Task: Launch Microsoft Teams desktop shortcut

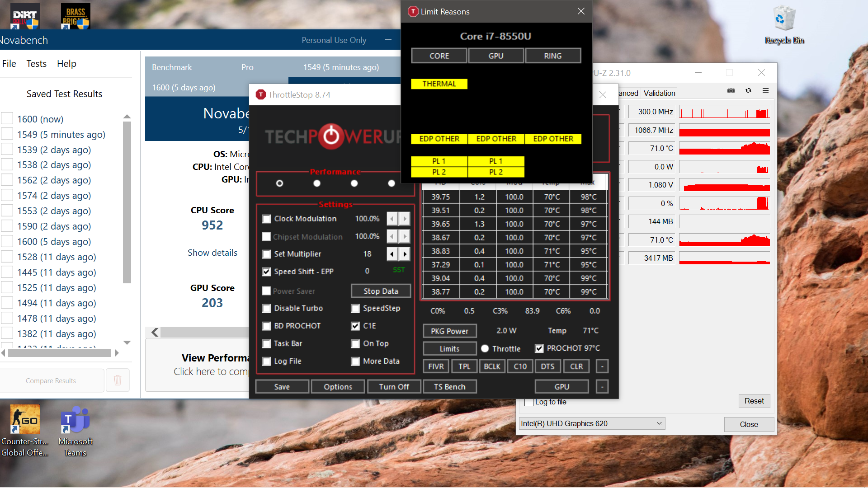Action: (75, 431)
